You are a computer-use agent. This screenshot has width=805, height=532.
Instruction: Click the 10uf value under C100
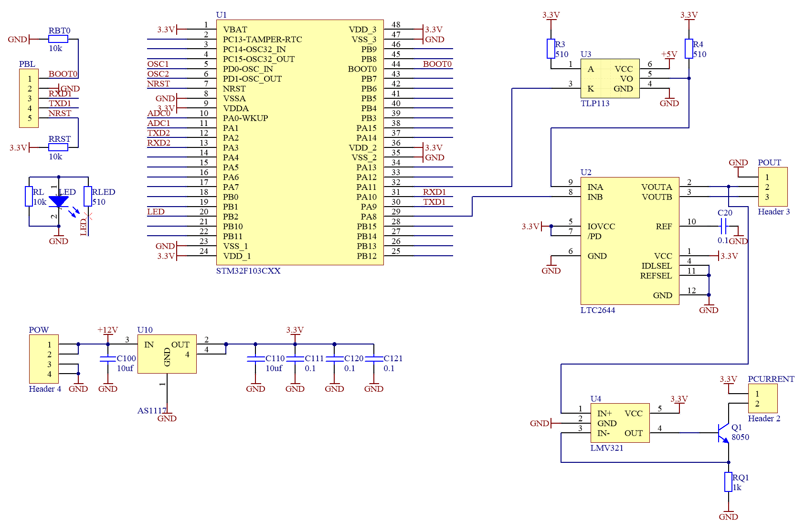125,368
